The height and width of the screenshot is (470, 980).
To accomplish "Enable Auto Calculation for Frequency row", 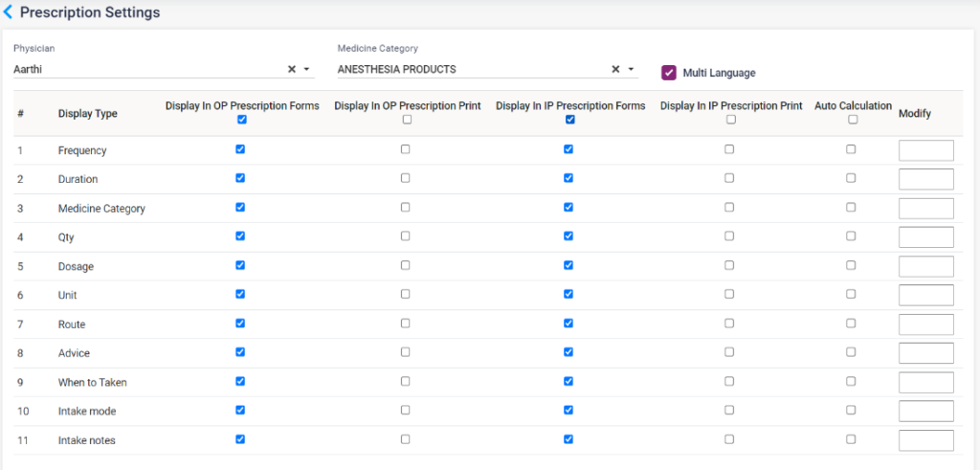I will (851, 149).
